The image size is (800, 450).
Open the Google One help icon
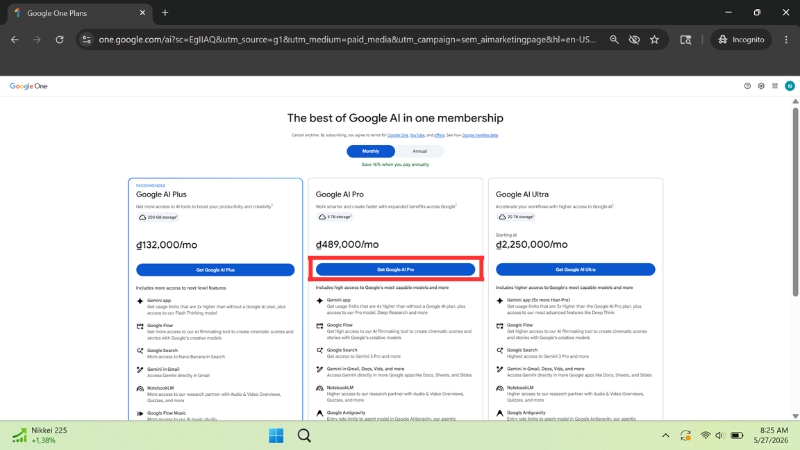(747, 86)
